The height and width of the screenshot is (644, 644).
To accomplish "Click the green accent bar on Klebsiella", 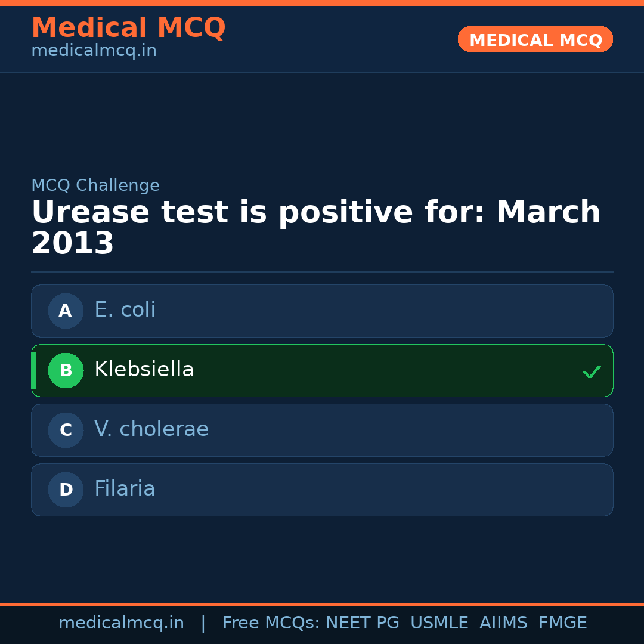I will (33, 370).
